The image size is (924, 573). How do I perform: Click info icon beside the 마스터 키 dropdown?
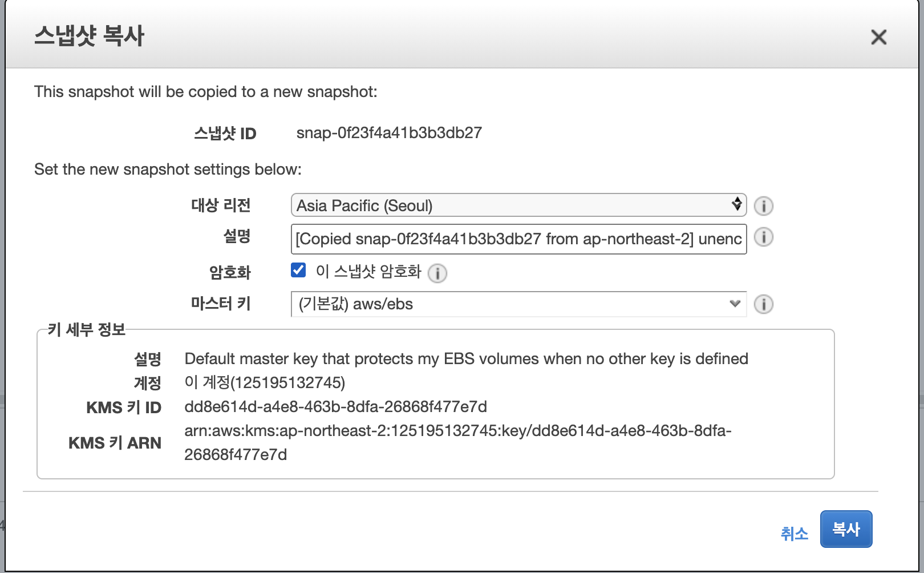pyautogui.click(x=763, y=304)
